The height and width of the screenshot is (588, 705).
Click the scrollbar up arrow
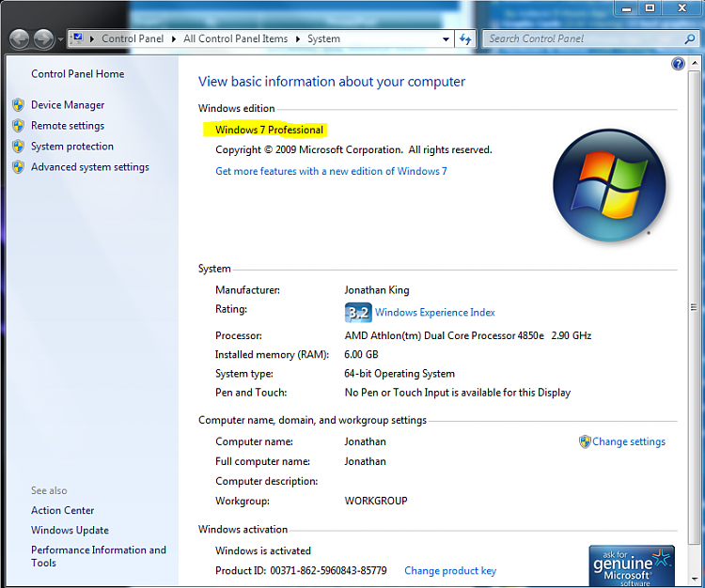click(x=695, y=63)
